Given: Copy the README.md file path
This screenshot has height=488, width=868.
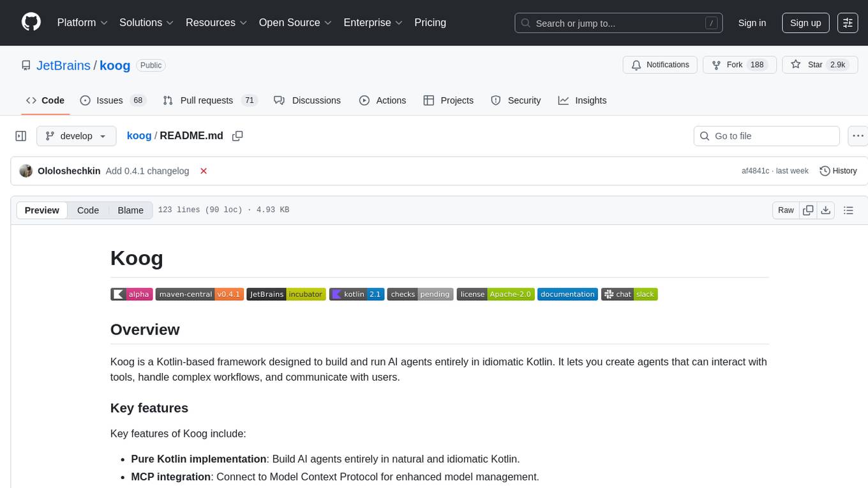Looking at the screenshot, I should point(237,136).
